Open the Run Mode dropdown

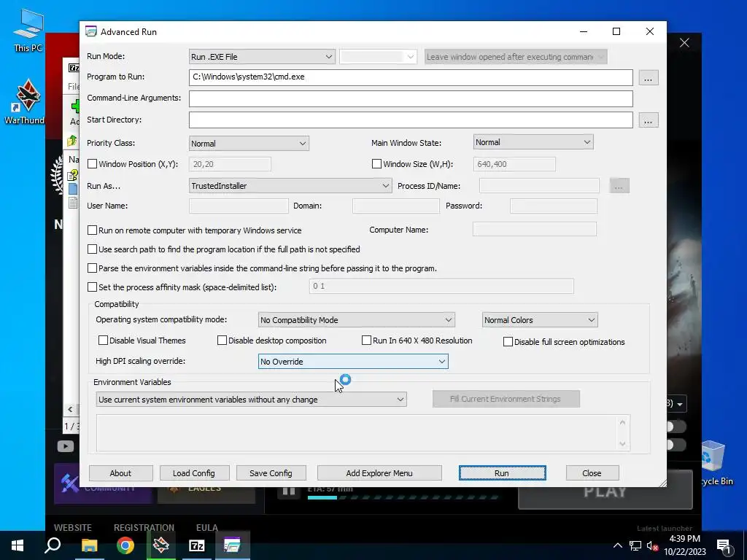tap(262, 57)
